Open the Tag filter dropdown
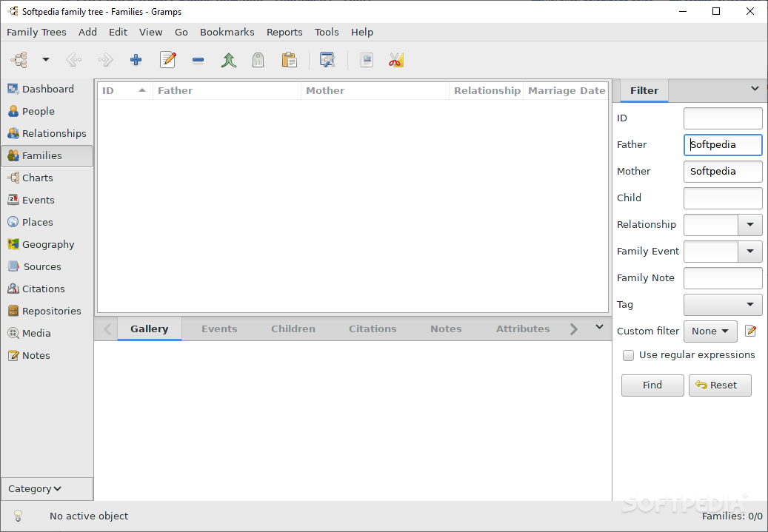 coord(723,304)
